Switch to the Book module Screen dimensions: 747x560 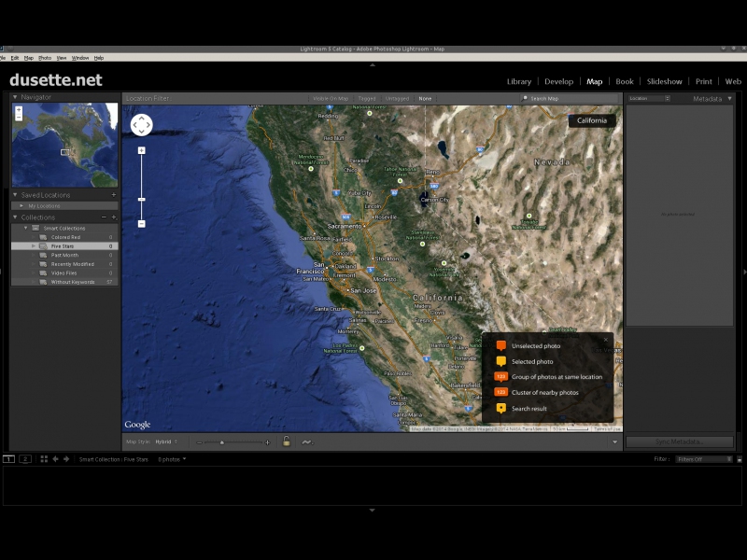625,81
